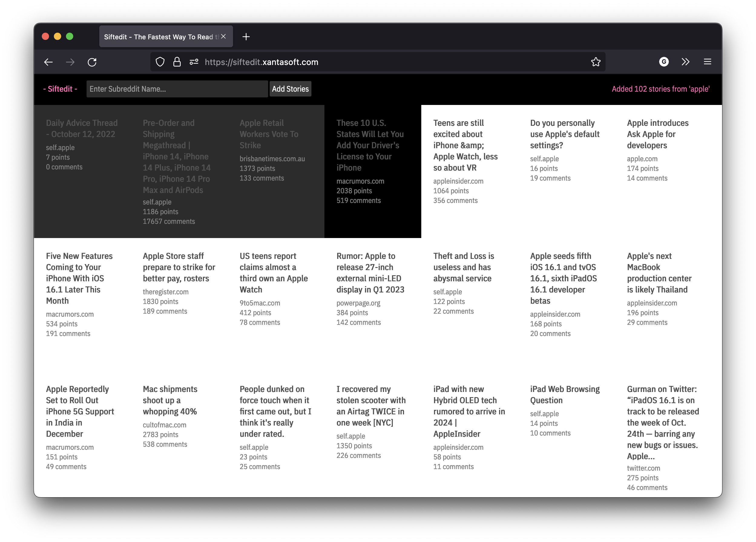756x542 pixels.
Task: Click '29 comments' under MacBook production story
Action: 647,322
